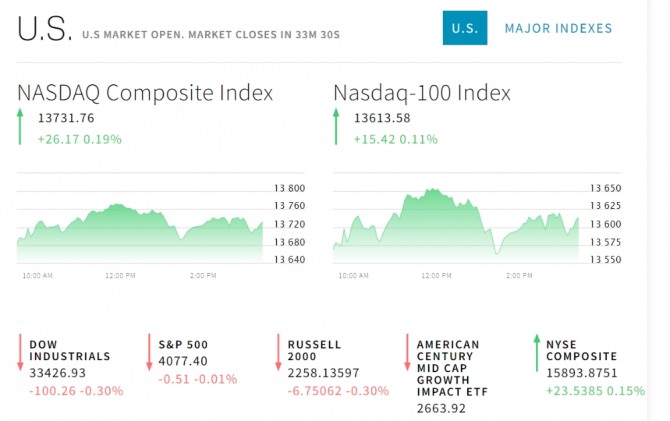Click the red down arrow for S&P 500
The height and width of the screenshot is (421, 670).
[149, 352]
